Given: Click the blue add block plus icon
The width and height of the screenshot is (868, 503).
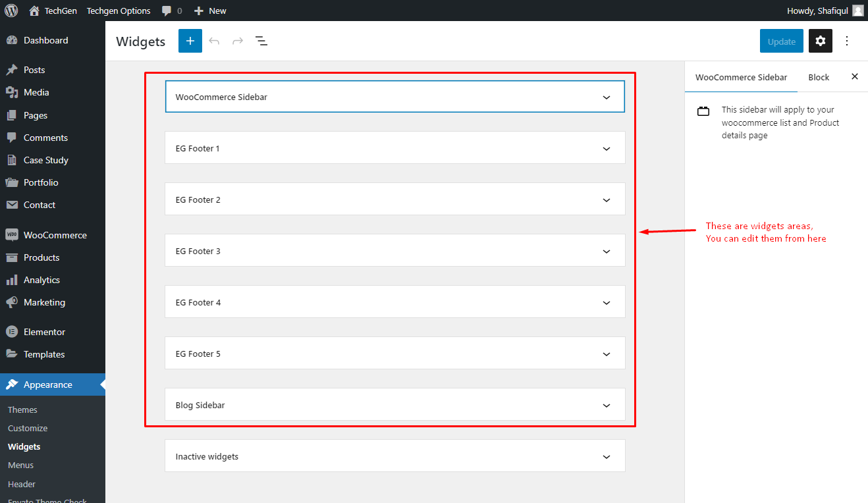Looking at the screenshot, I should (190, 41).
